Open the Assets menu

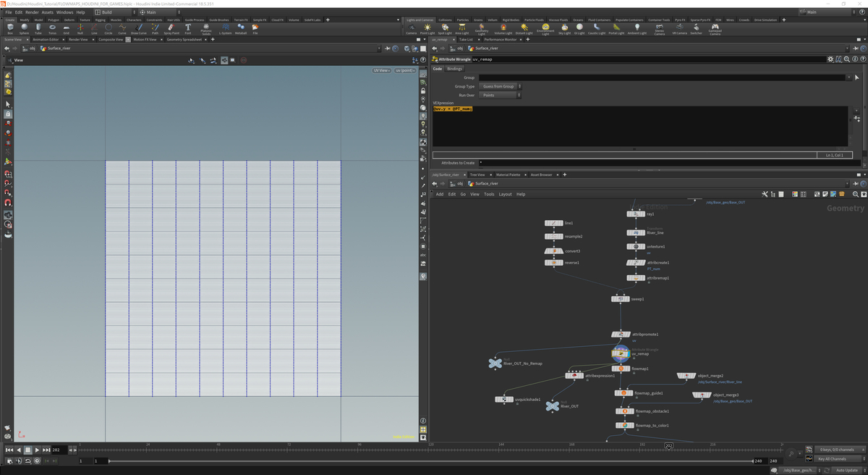[x=48, y=12]
